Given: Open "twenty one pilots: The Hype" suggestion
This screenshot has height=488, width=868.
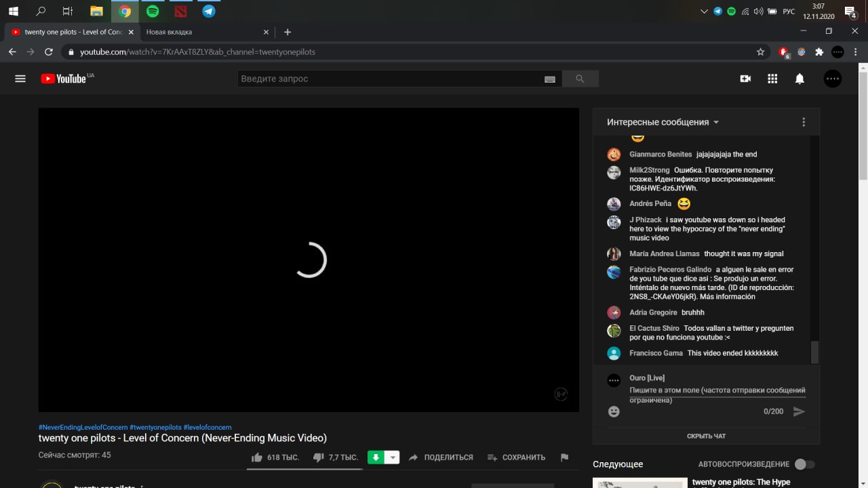Looking at the screenshot, I should (741, 483).
